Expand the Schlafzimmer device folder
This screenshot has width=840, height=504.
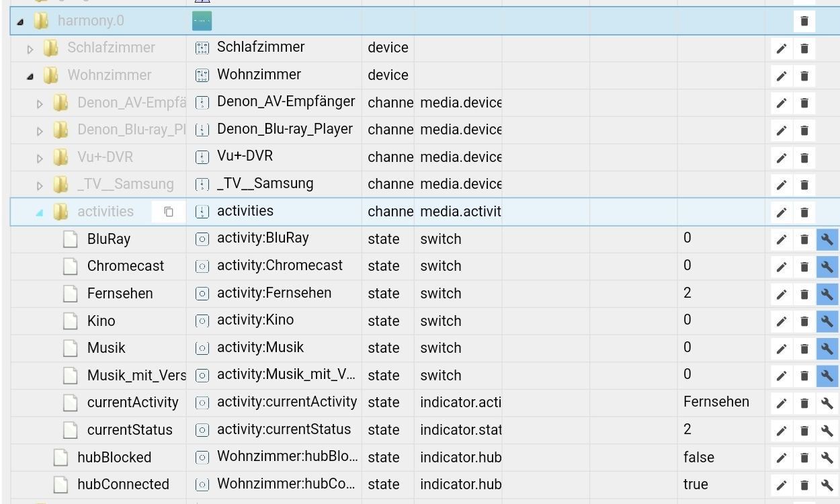(x=30, y=48)
